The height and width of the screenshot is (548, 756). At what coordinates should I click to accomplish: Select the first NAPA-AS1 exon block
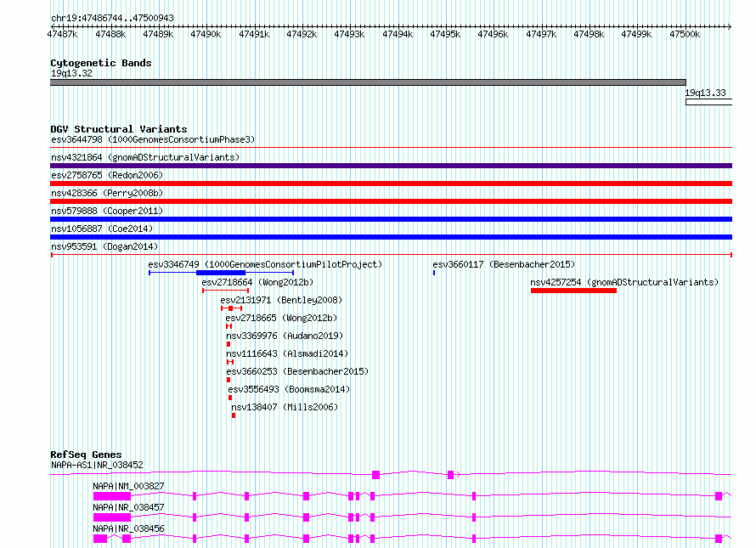(375, 475)
